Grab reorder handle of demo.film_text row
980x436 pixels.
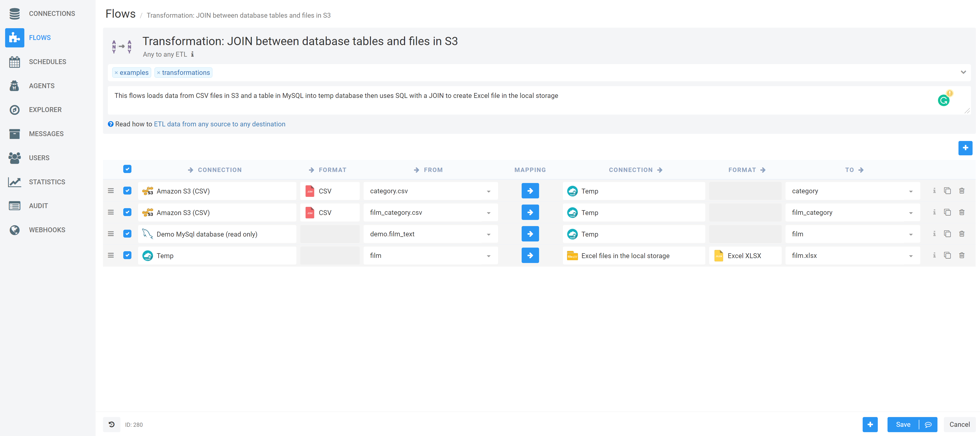coord(111,234)
